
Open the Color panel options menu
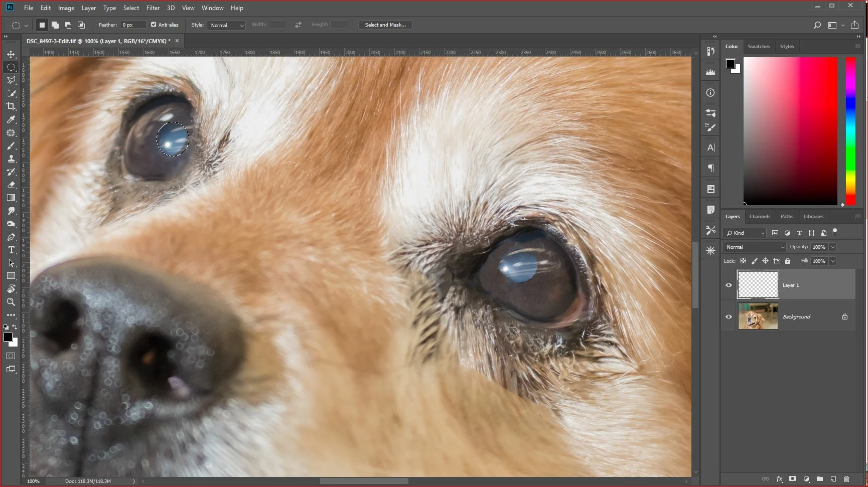(858, 47)
